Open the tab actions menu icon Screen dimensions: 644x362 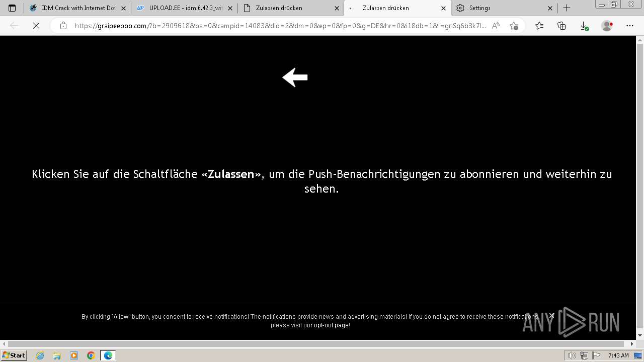12,8
